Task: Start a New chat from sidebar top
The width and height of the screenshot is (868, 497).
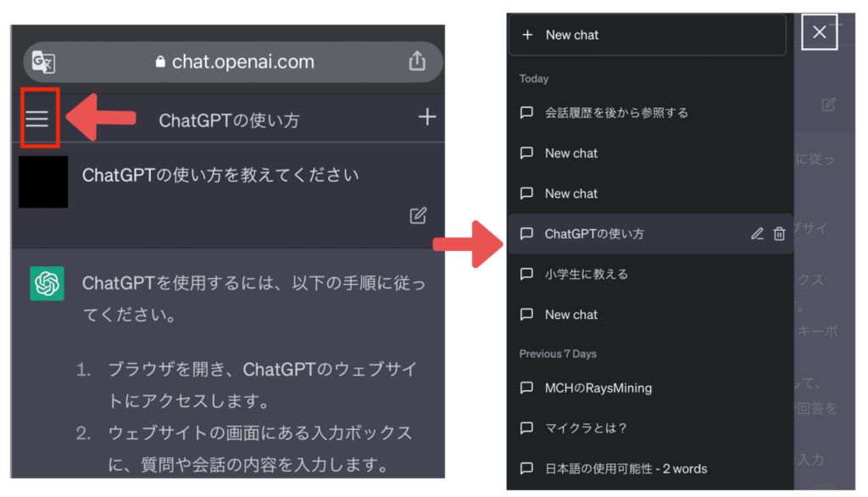Action: click(x=647, y=35)
